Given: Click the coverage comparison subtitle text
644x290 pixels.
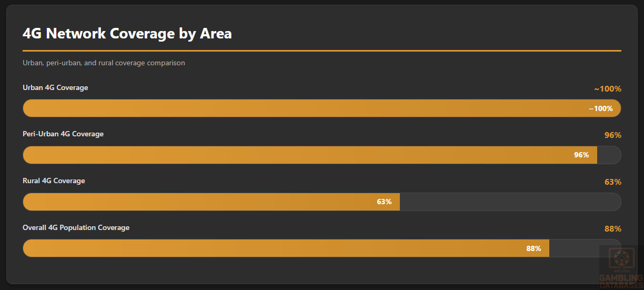Looking at the screenshot, I should click(x=104, y=63).
